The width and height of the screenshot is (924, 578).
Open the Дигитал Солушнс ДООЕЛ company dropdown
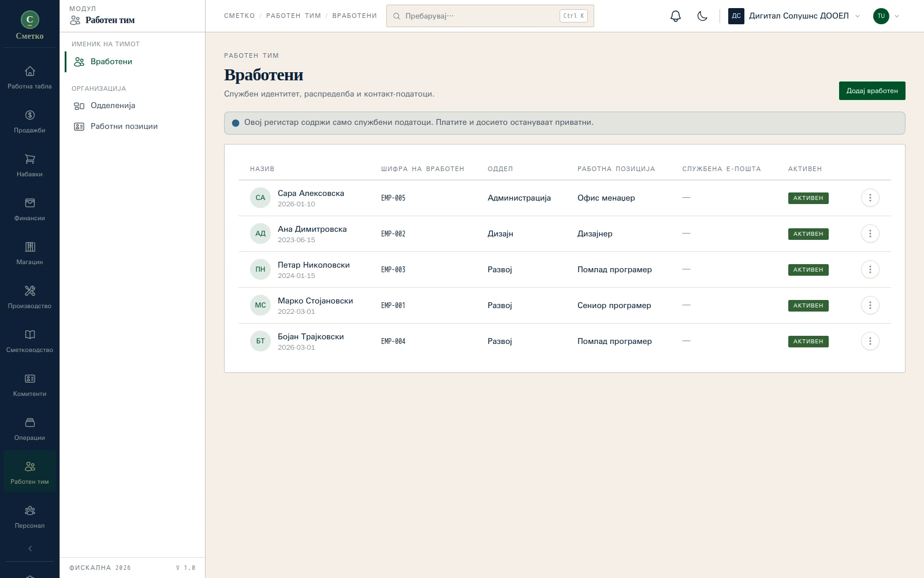click(x=795, y=16)
